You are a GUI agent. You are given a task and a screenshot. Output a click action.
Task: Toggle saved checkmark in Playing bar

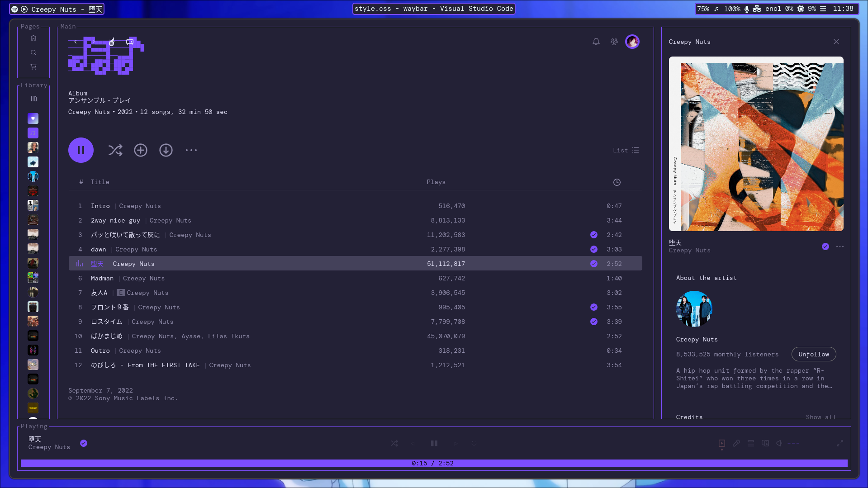(84, 443)
